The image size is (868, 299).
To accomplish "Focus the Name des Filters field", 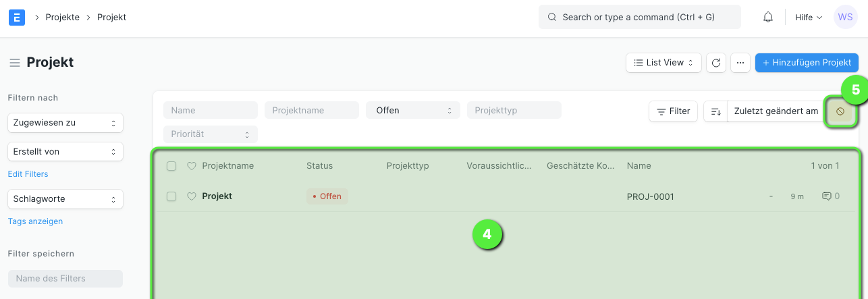I will pos(65,279).
